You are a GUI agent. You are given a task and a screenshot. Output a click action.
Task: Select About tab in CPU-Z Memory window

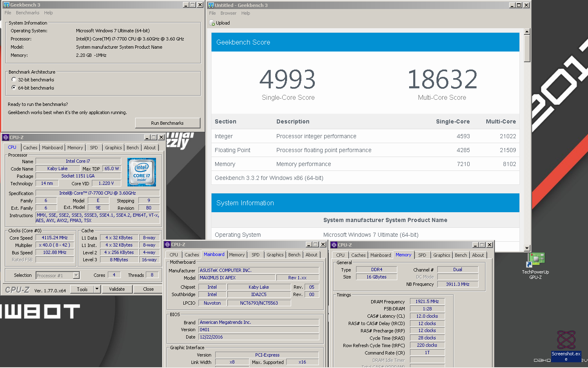(478, 255)
